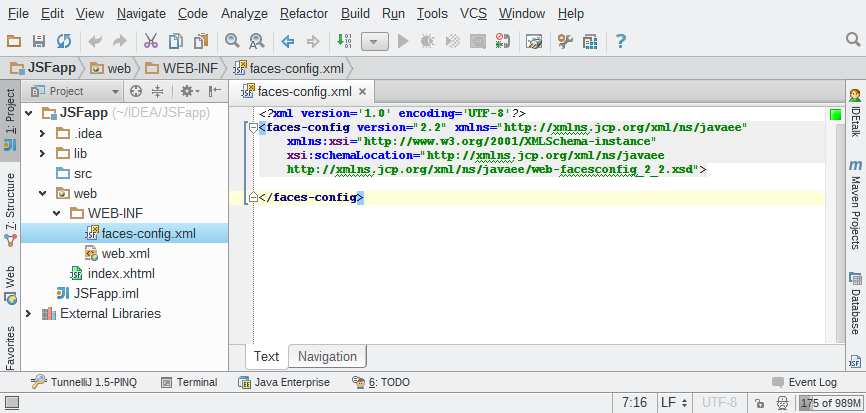This screenshot has height=413, width=866.
Task: Open VCS menu
Action: click(473, 14)
